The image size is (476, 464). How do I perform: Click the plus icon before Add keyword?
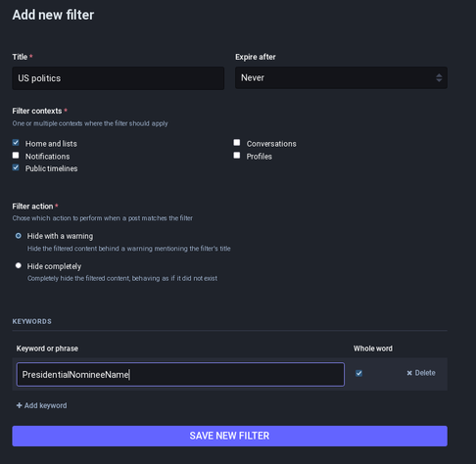click(20, 405)
